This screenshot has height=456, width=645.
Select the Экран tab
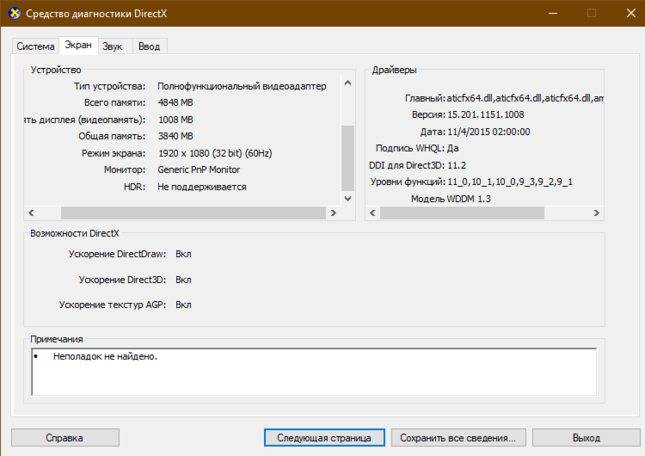[78, 45]
